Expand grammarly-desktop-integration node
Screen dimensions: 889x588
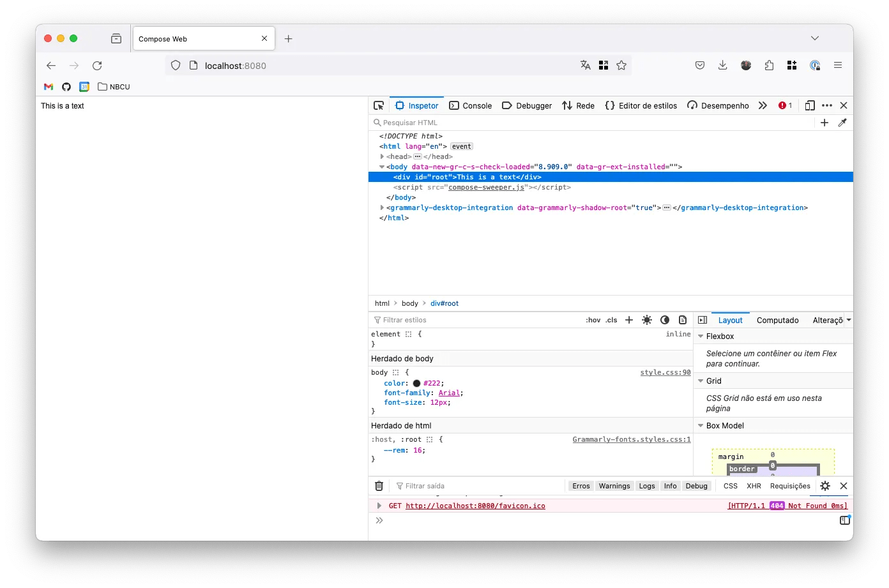(x=382, y=207)
